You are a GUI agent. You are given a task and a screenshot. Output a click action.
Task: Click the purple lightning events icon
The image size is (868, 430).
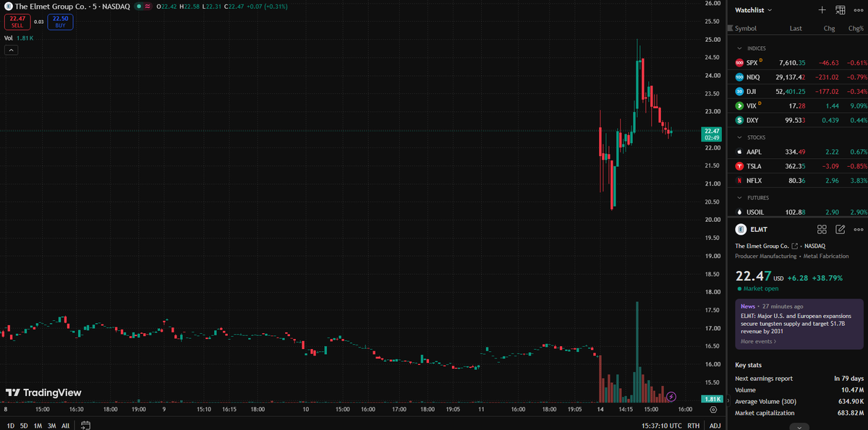(671, 396)
